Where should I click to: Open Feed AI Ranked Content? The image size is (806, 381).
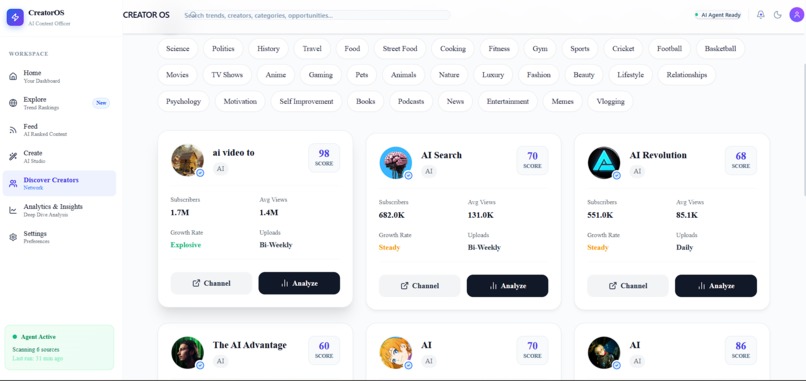click(59, 130)
